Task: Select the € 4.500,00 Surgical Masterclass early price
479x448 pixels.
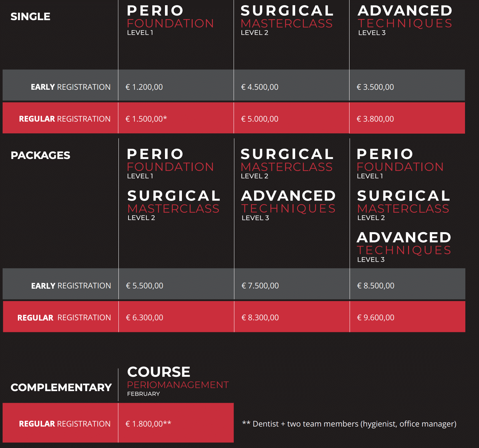Action: pyautogui.click(x=260, y=87)
